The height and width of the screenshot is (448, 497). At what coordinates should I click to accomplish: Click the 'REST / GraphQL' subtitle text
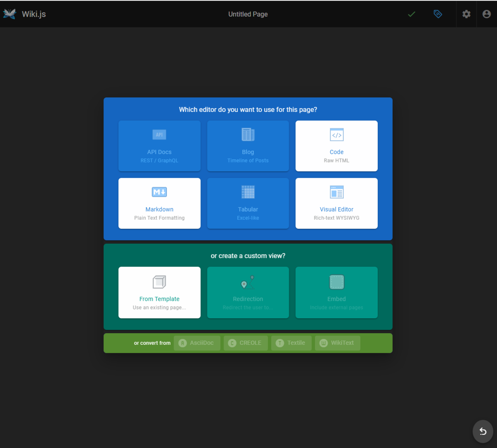pyautogui.click(x=159, y=160)
